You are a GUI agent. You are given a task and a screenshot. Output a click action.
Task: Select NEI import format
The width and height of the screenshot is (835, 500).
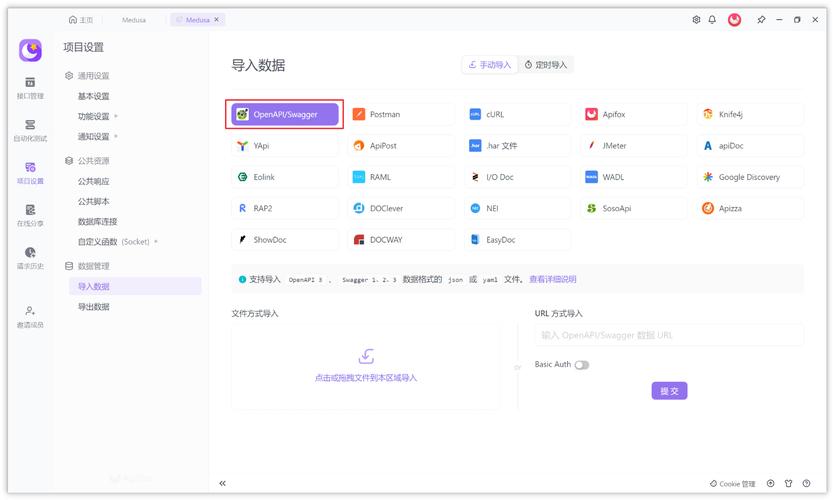pyautogui.click(x=517, y=208)
